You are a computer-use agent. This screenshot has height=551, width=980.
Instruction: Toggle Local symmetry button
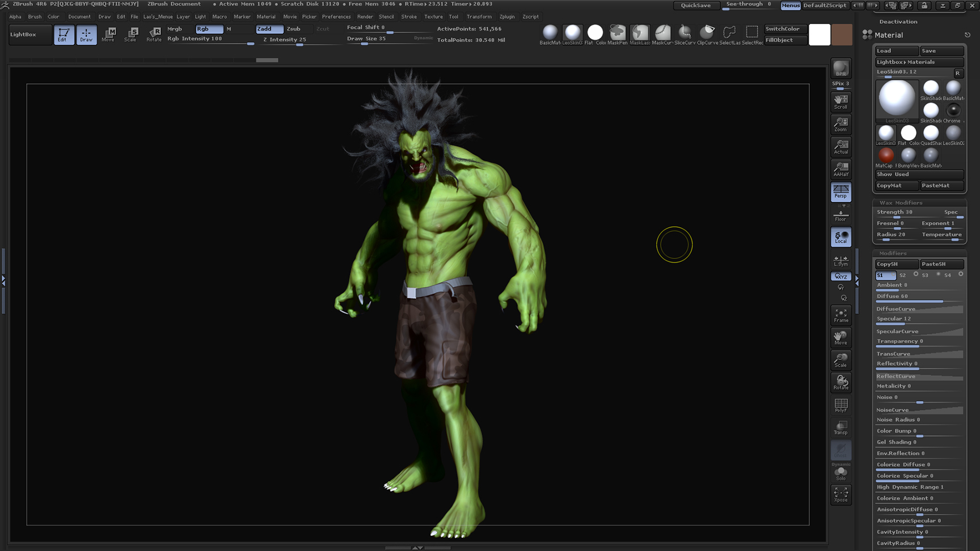tap(841, 237)
